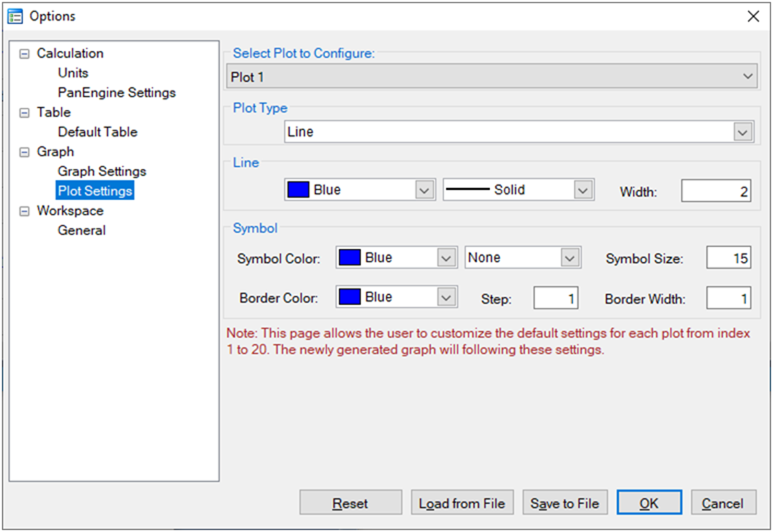Open the Select Plot to Configure dropdown
The image size is (773, 532).
click(x=748, y=77)
